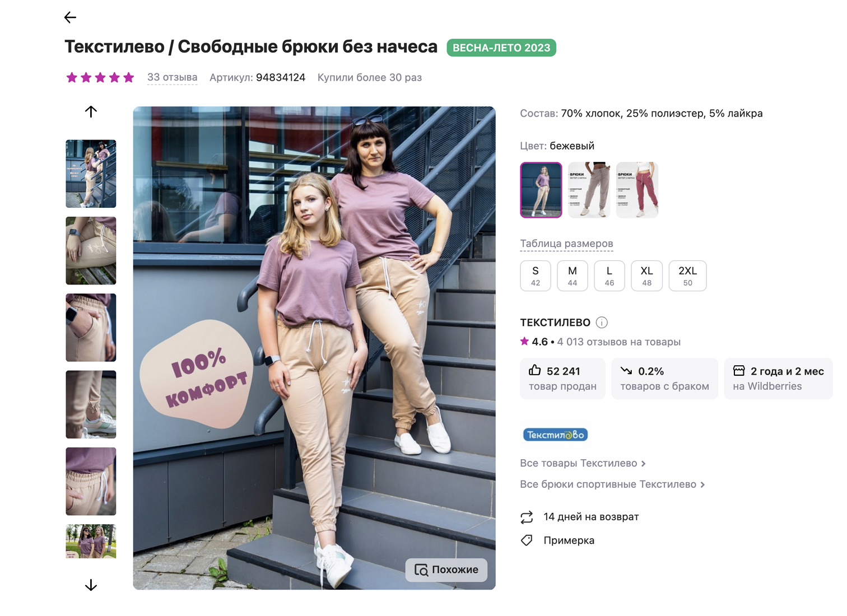Click the Примерка tag icon
This screenshot has height=616, width=847.
527,540
